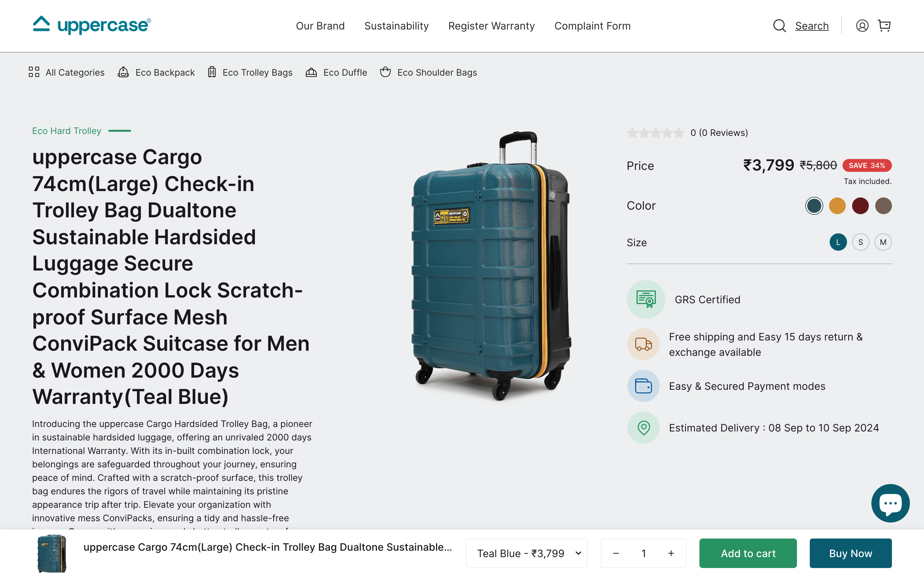Choose size S option
Image resolution: width=924 pixels, height=577 pixels.
[x=860, y=242]
